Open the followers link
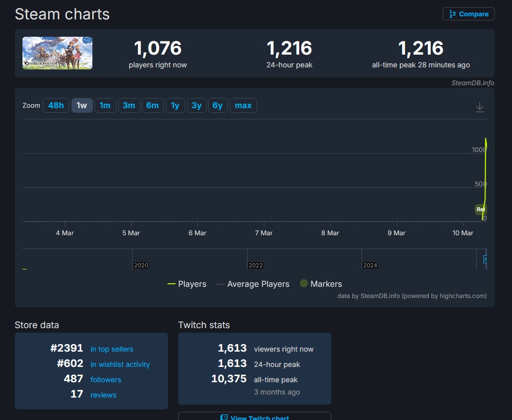 point(106,380)
